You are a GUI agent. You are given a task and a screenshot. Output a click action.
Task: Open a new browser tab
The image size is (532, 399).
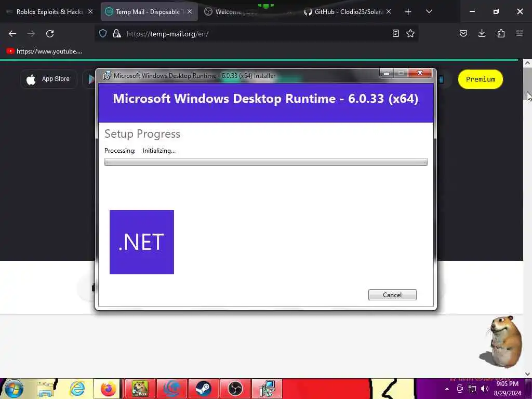pyautogui.click(x=408, y=12)
